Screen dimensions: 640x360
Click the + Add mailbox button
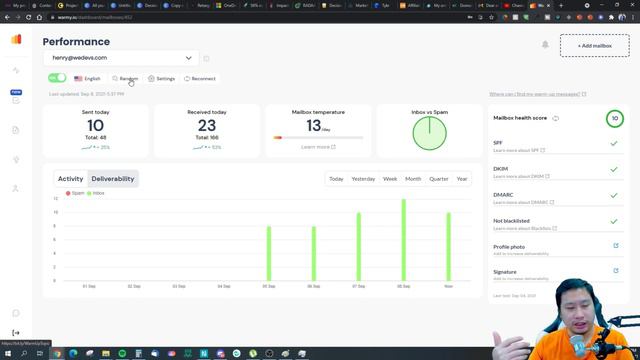point(595,46)
